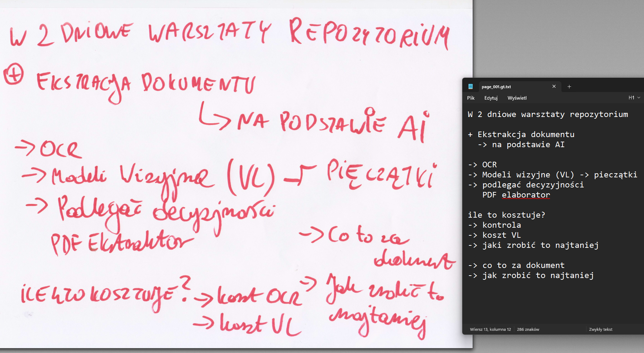644x353 pixels.
Task: Click the typed word 'pieczątki' in Notepad
Action: tap(616, 175)
